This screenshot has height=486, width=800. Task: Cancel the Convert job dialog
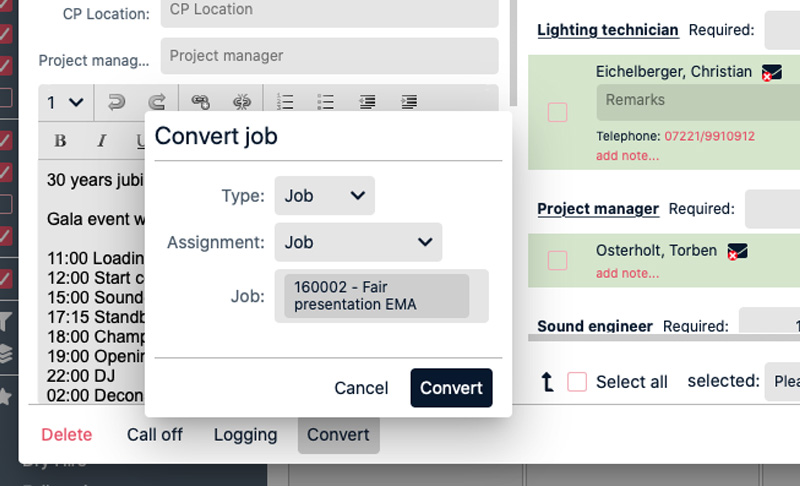tap(361, 388)
